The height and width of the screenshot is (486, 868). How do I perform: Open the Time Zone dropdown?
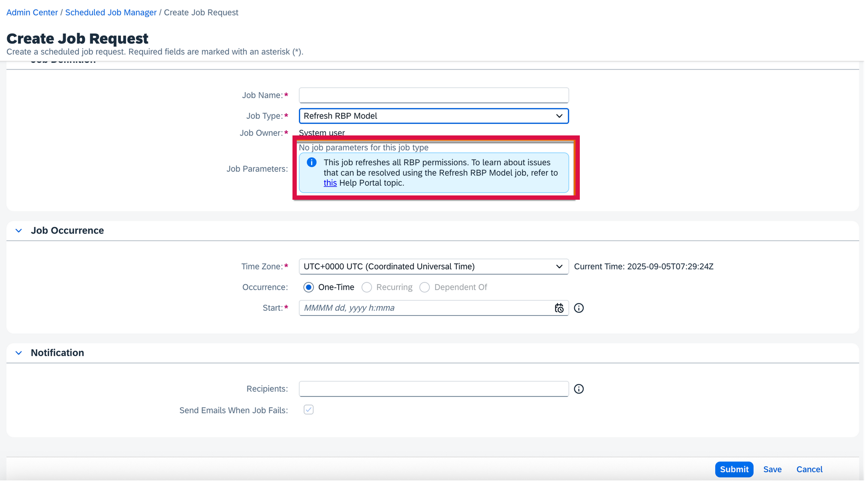[x=559, y=266]
